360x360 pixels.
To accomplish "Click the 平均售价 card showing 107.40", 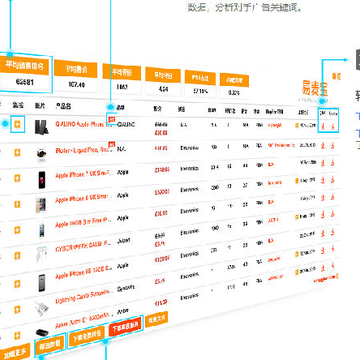I will (76, 76).
